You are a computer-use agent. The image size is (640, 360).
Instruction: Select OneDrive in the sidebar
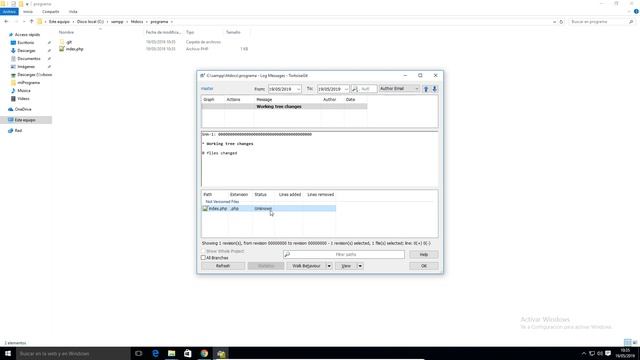(23, 109)
